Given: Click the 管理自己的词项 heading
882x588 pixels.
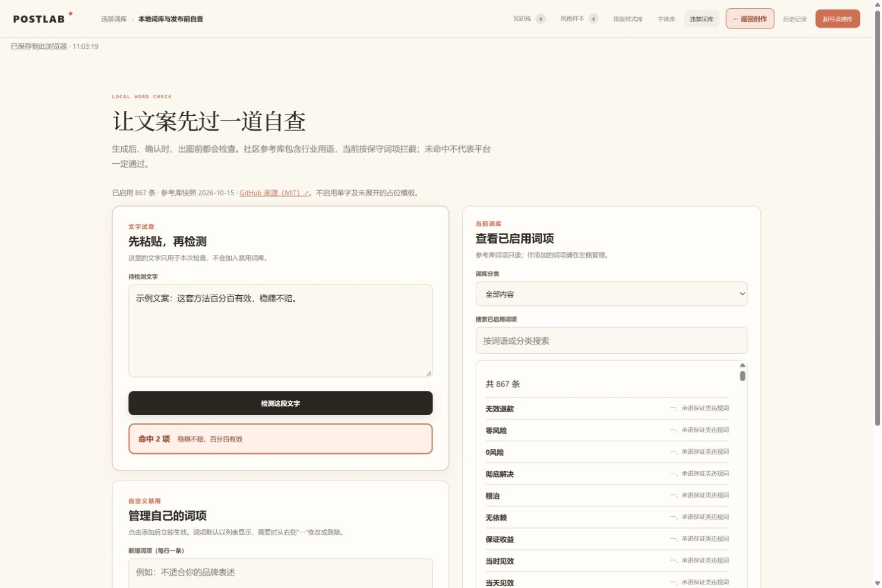Looking at the screenshot, I should point(167,516).
